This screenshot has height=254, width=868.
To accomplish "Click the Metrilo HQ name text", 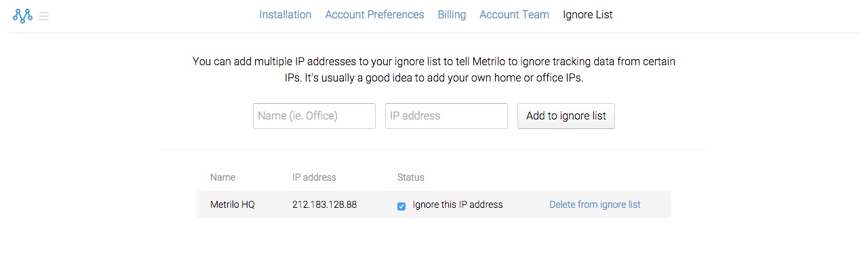I will 233,204.
